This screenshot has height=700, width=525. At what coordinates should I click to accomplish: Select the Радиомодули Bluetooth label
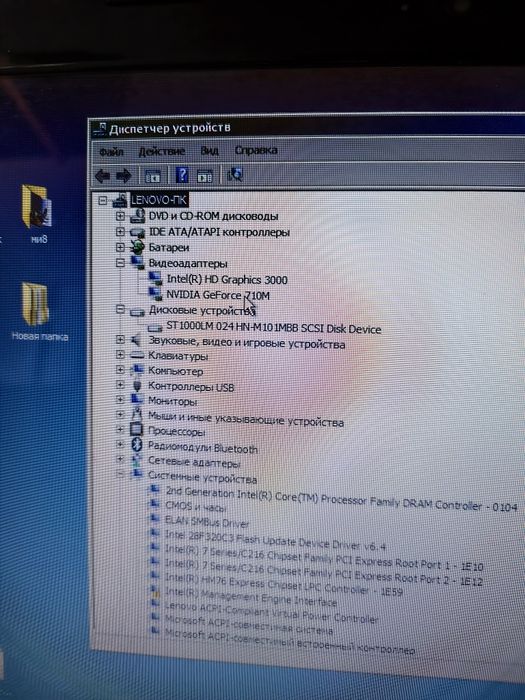click(x=203, y=448)
